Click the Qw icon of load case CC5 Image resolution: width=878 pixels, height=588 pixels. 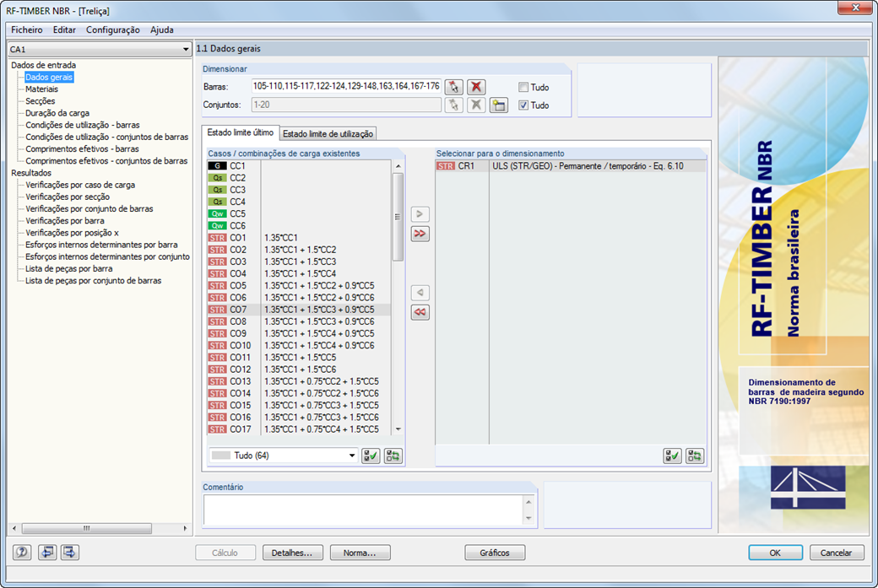click(217, 213)
